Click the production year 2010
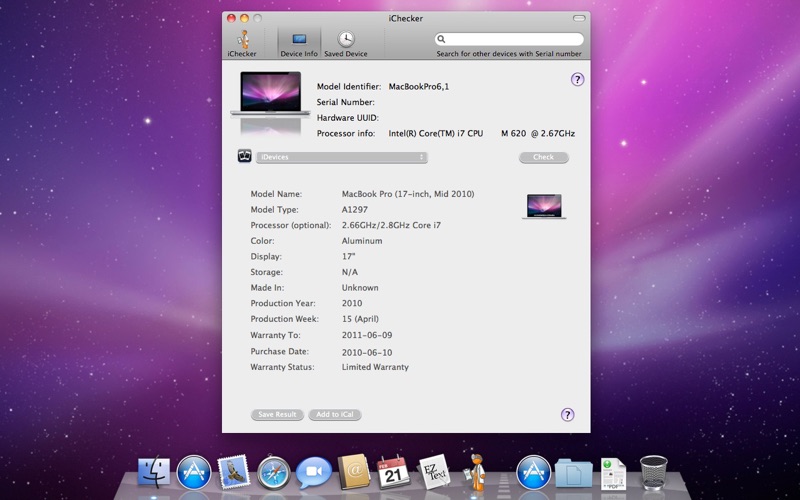 click(352, 303)
